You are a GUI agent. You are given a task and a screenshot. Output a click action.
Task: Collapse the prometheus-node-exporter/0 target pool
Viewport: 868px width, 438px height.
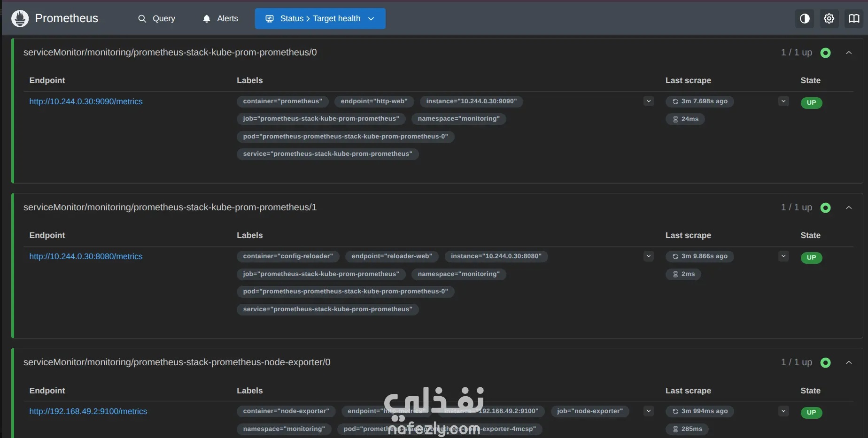pos(849,362)
